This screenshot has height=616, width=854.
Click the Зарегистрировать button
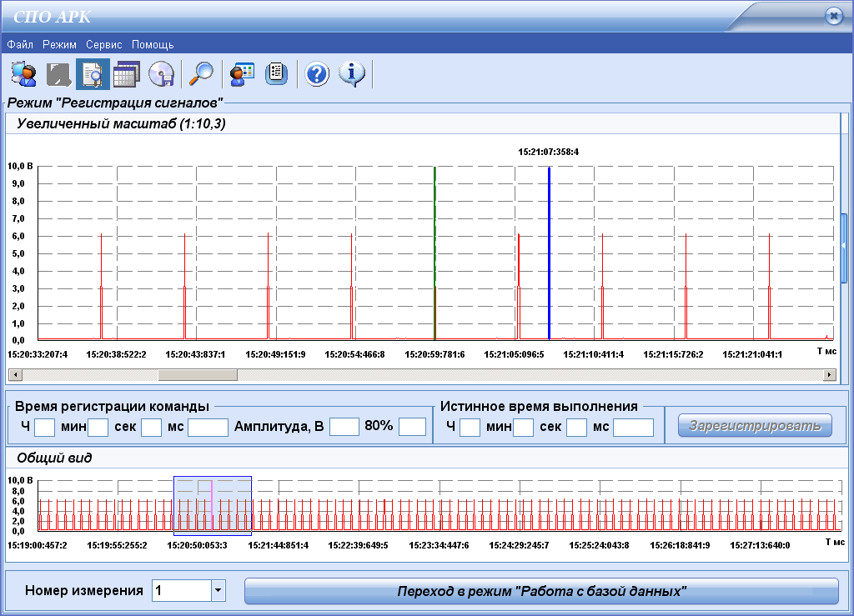pyautogui.click(x=755, y=426)
